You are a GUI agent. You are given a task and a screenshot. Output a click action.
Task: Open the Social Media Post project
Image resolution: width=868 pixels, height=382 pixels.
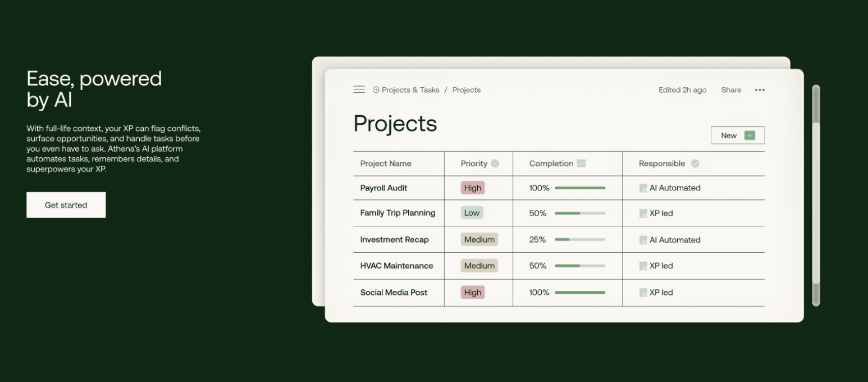(394, 292)
